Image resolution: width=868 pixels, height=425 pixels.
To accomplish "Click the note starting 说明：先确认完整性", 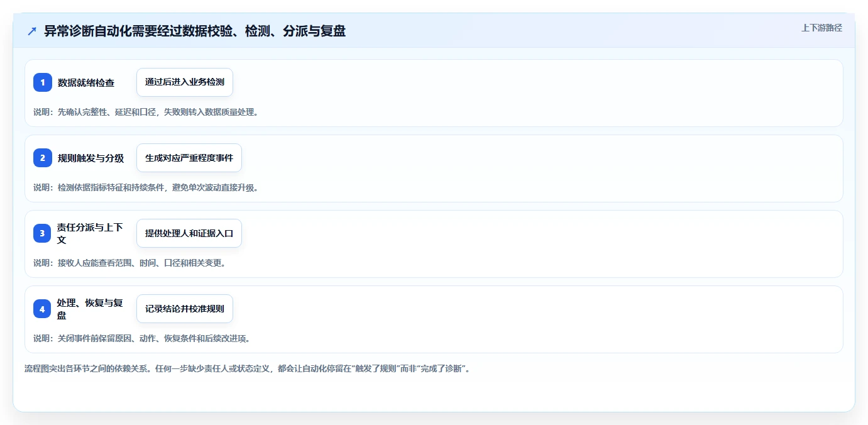I will [146, 112].
